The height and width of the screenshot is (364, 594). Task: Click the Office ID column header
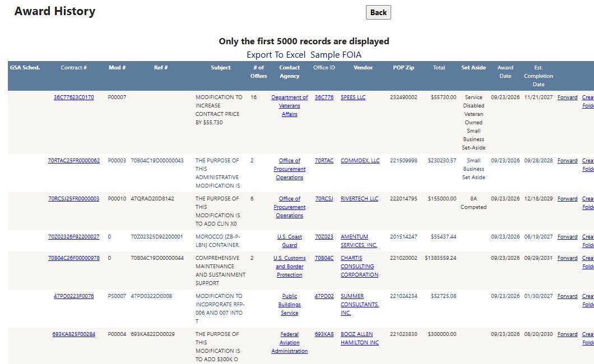(x=324, y=68)
